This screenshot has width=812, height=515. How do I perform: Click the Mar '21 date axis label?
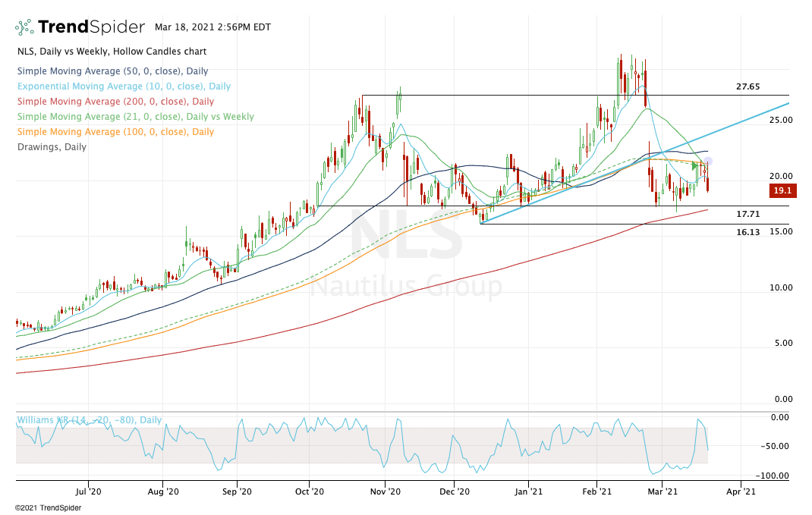663,491
